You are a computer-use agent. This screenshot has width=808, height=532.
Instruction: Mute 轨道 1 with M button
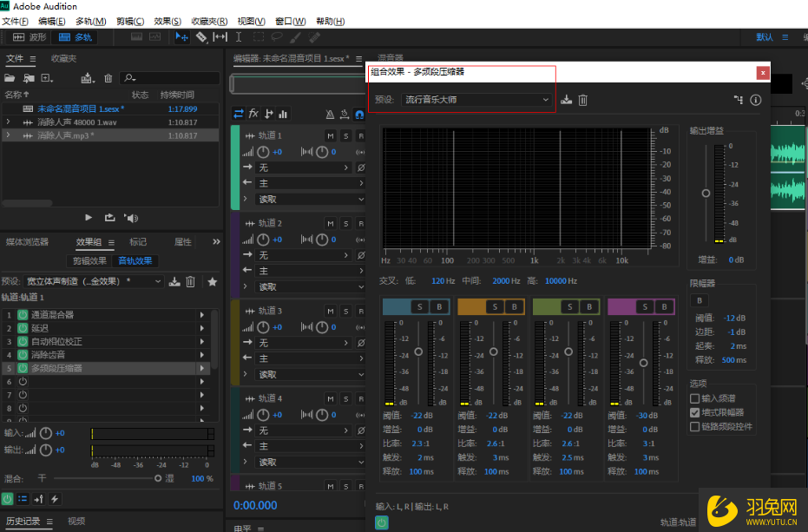coord(331,136)
